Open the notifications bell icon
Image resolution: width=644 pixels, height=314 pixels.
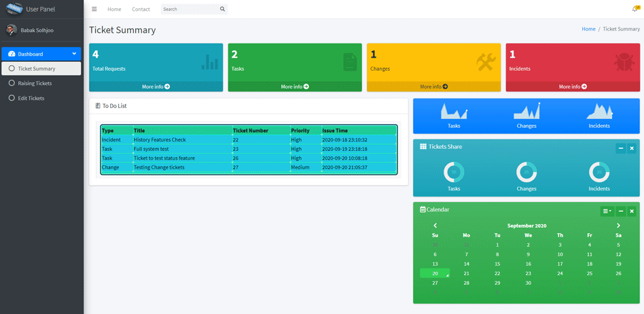(635, 9)
